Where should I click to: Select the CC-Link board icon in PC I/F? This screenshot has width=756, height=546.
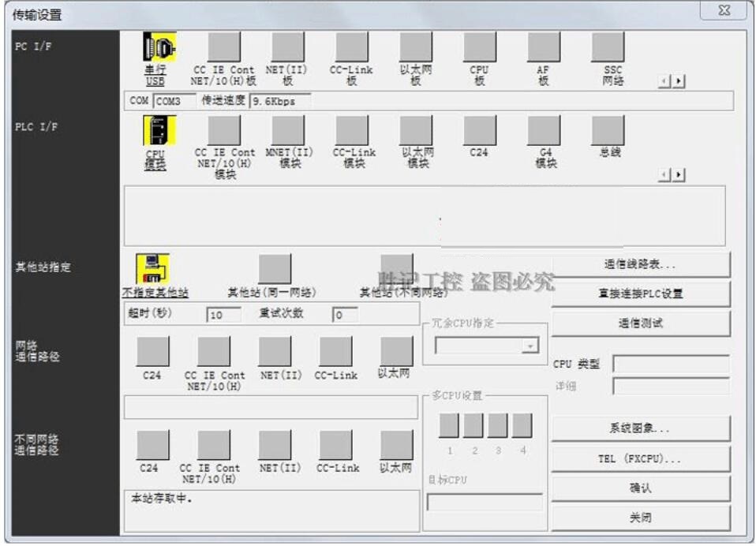(352, 47)
